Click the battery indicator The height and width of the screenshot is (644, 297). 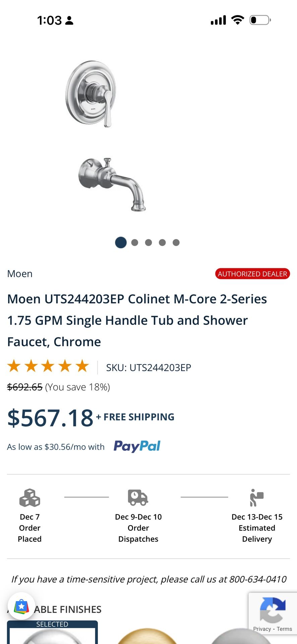pos(259,20)
